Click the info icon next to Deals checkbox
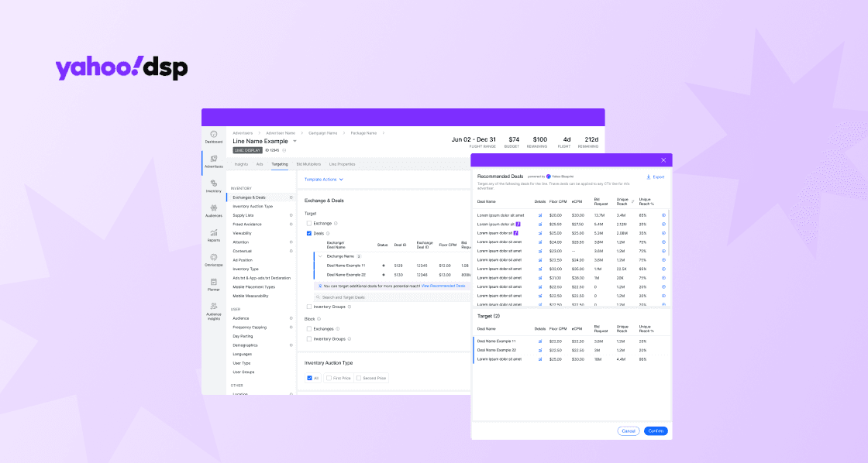Screen dimensions: 868x463 click(328, 234)
